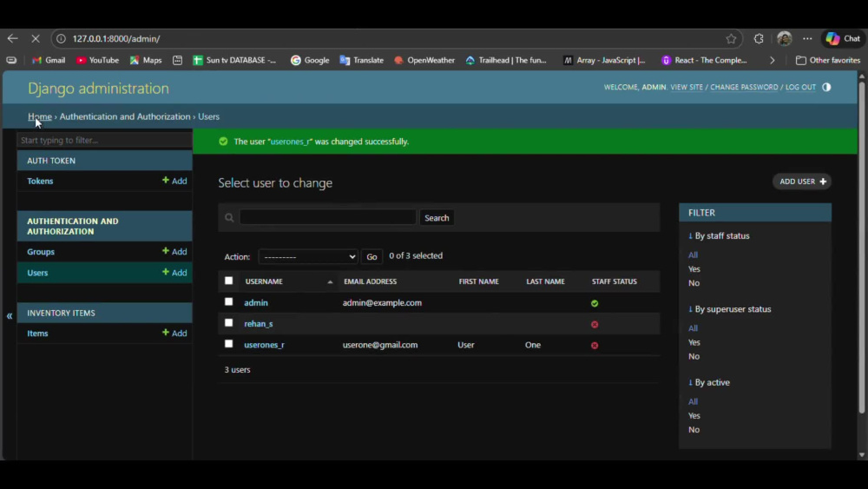Click the ADD USER button
The height and width of the screenshot is (489, 868).
coord(802,182)
